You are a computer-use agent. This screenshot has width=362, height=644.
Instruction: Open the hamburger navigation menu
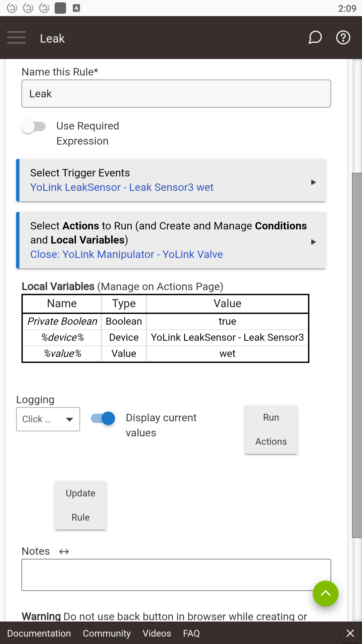click(16, 38)
